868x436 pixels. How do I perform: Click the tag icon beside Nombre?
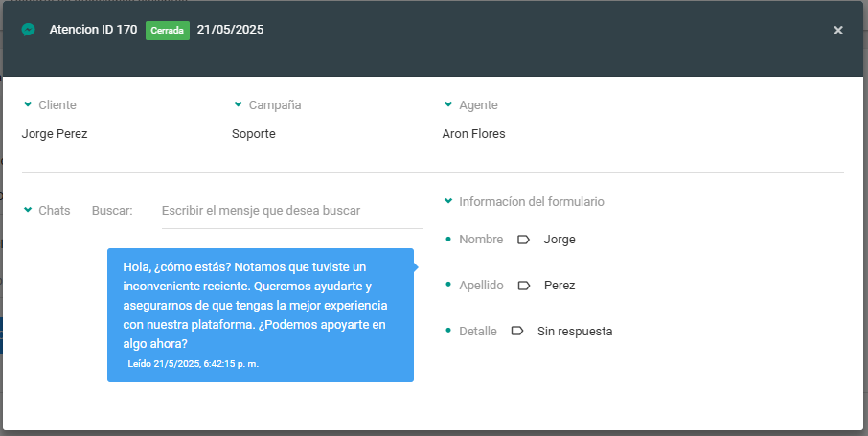[523, 240]
